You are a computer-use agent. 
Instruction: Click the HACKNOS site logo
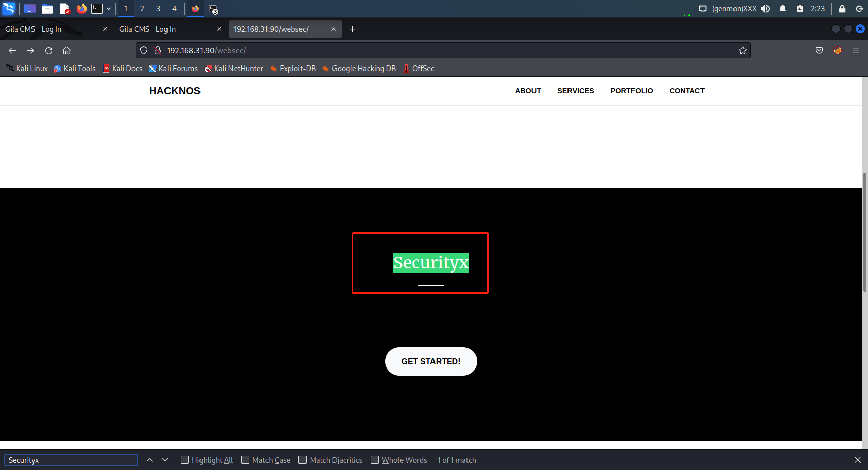[x=175, y=91]
